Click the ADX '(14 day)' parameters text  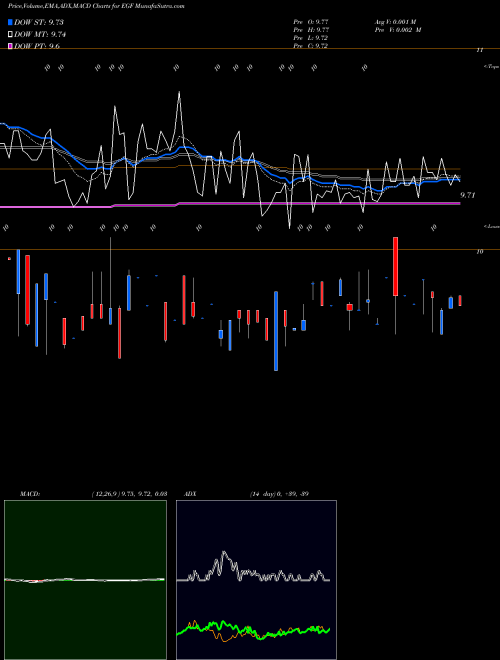click(262, 494)
